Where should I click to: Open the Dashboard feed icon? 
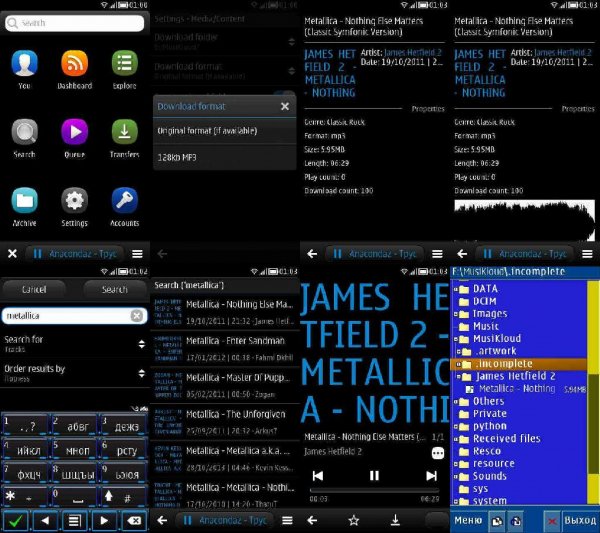tap(74, 63)
